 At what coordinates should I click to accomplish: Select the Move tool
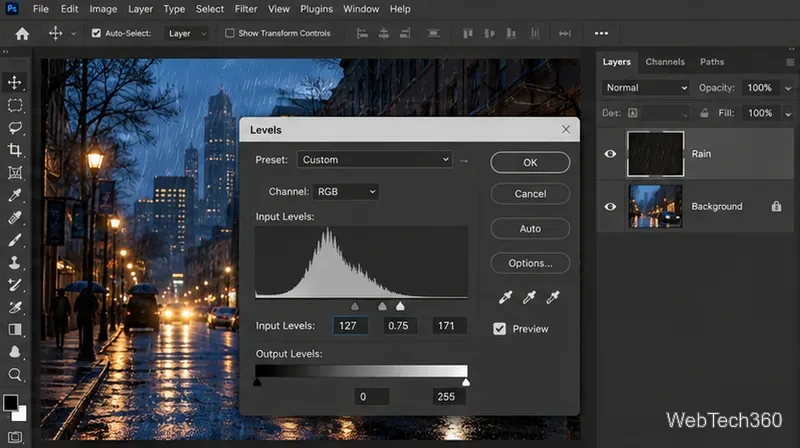tap(14, 83)
